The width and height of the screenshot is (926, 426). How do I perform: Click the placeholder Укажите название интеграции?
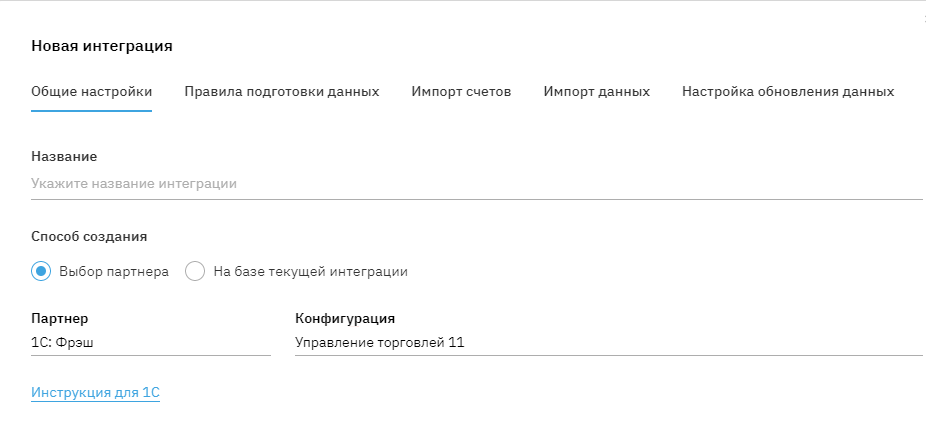pyautogui.click(x=134, y=184)
